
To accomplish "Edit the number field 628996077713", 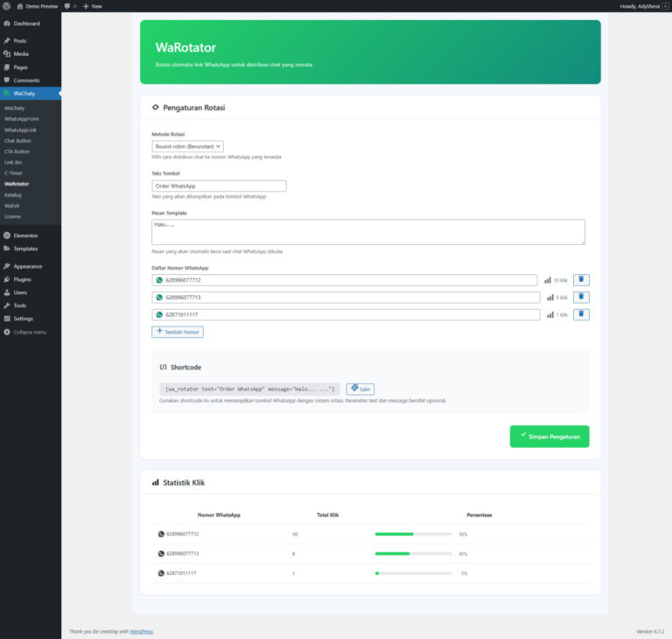I will pyautogui.click(x=346, y=298).
